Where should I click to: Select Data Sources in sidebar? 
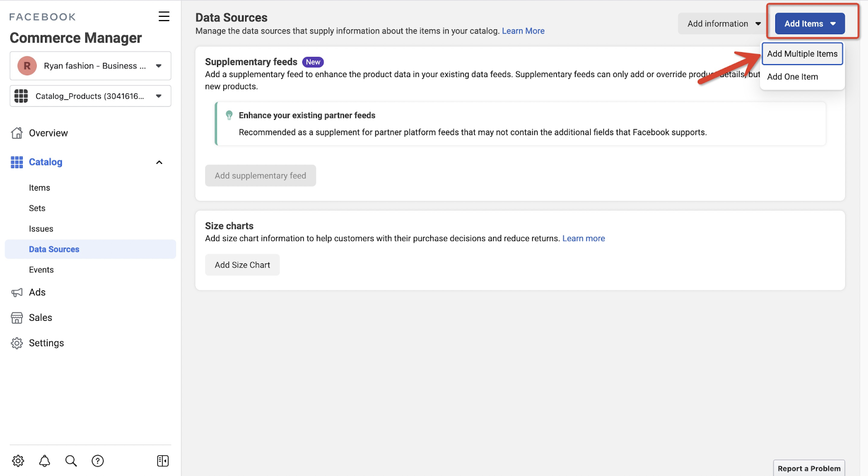click(x=91, y=249)
